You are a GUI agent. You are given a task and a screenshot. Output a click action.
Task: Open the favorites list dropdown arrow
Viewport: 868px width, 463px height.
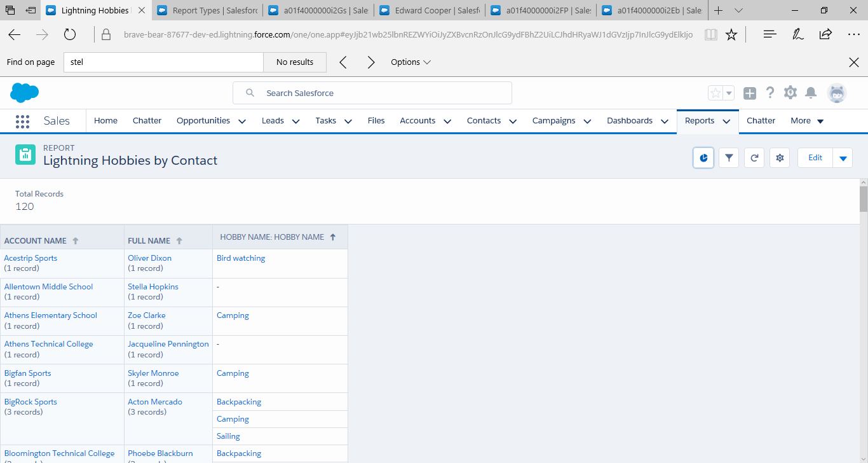tap(729, 93)
